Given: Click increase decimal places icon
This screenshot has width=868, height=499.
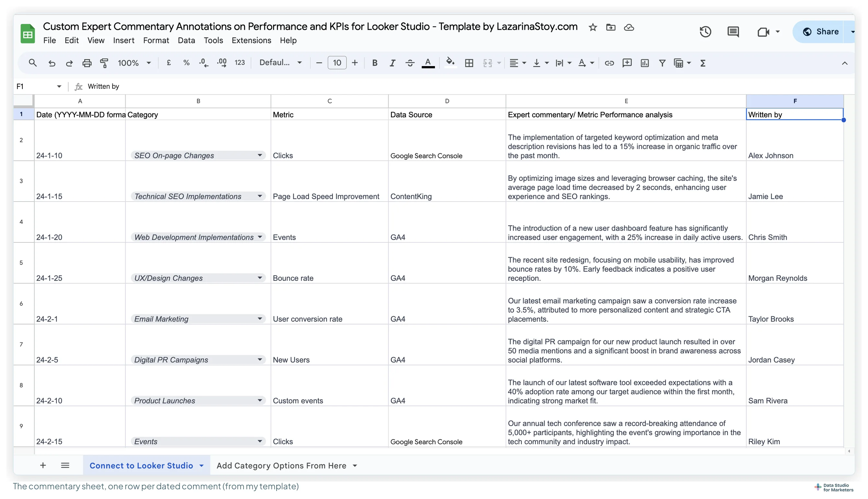Looking at the screenshot, I should [222, 63].
